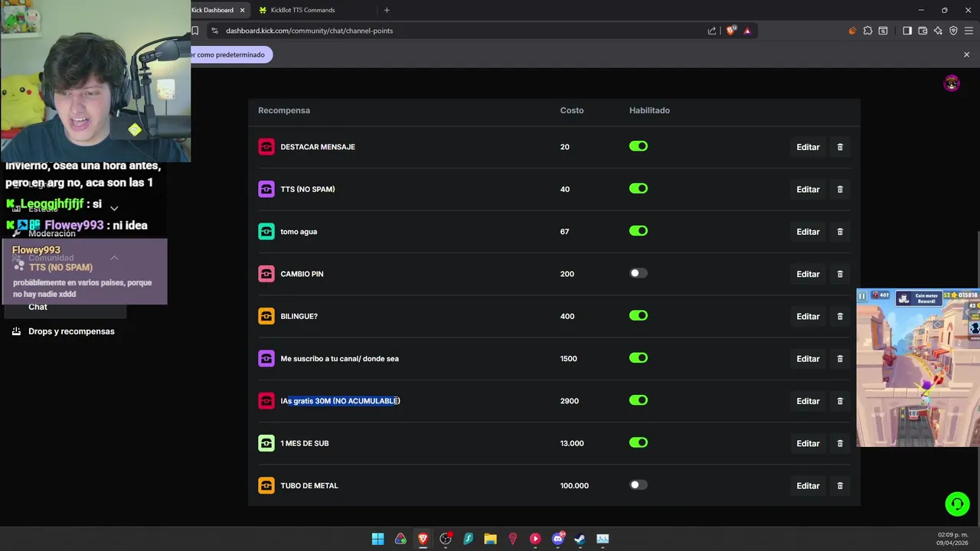
Task: Click the 100.000 cost value
Action: click(x=574, y=486)
